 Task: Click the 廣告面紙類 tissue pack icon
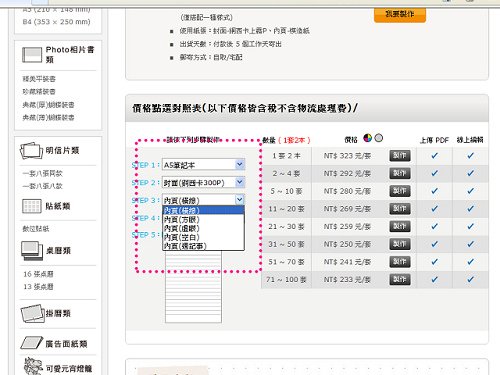pyautogui.click(x=32, y=343)
